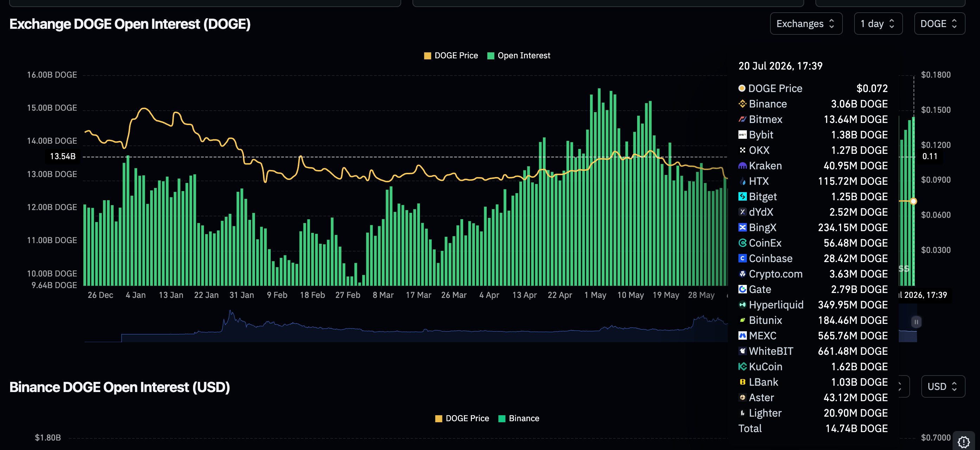
Task: Click the KuCoin exchange icon
Action: [742, 367]
